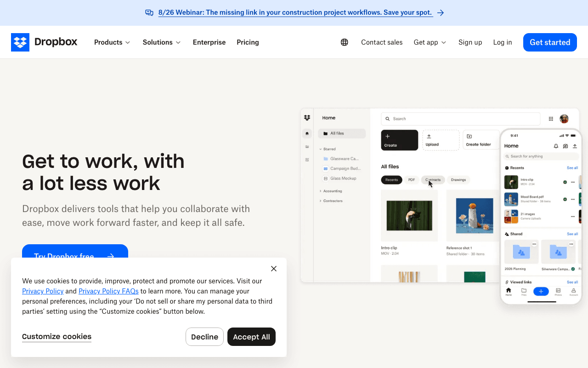Select All files in the preview sidebar

342,133
